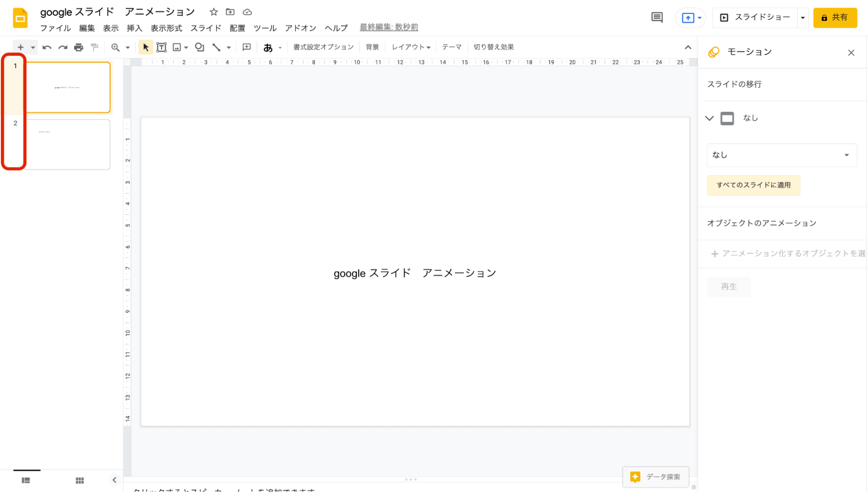
Task: Select slide 2 thumbnail
Action: [67, 144]
